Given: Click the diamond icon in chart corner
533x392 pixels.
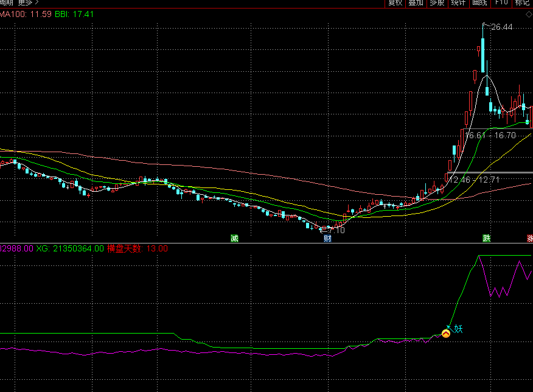Looking at the screenshot, I should coord(529,14).
